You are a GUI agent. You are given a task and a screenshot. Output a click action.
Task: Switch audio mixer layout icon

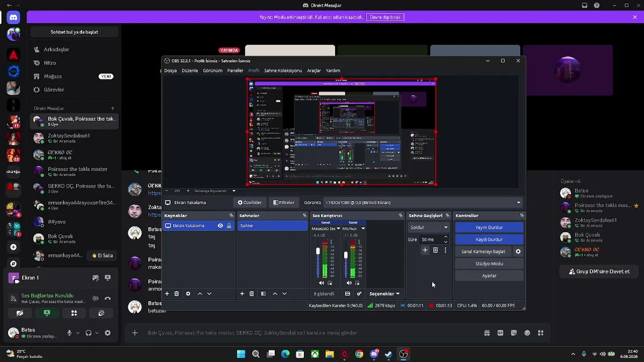(x=348, y=294)
